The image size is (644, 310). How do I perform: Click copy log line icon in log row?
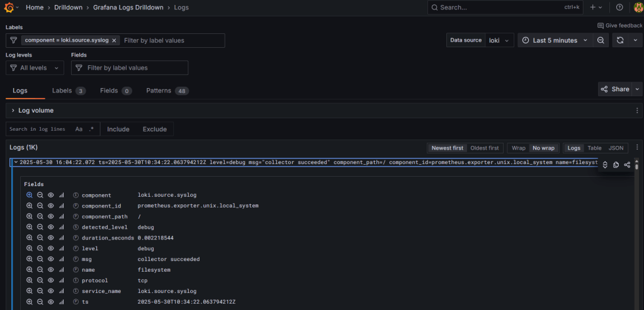click(x=616, y=165)
